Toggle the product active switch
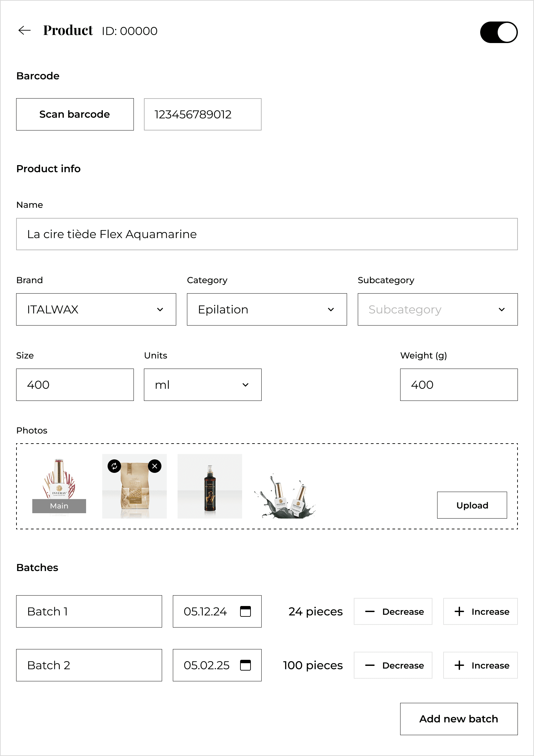 [x=498, y=32]
